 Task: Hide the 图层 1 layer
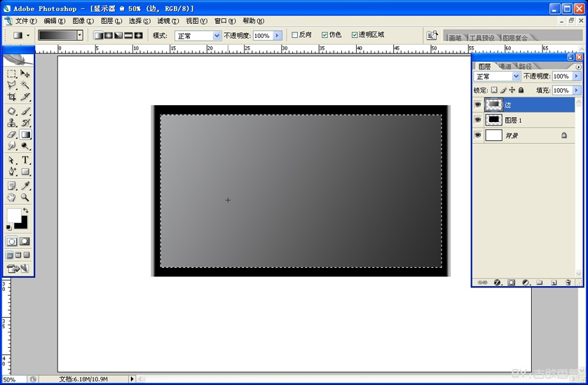477,120
